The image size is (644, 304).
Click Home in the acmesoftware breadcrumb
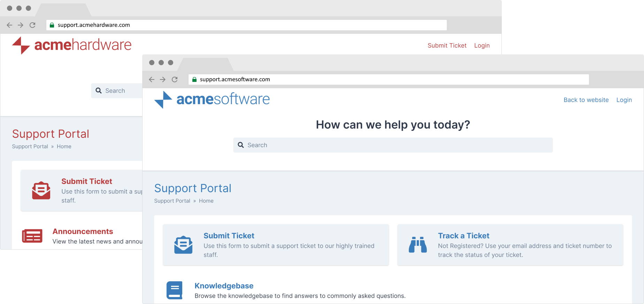coord(206,201)
